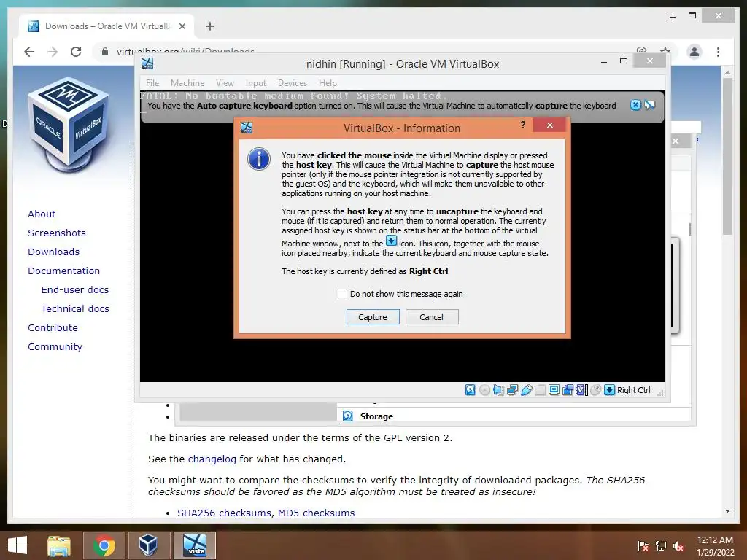Click the network icon in system tray

coord(661,546)
